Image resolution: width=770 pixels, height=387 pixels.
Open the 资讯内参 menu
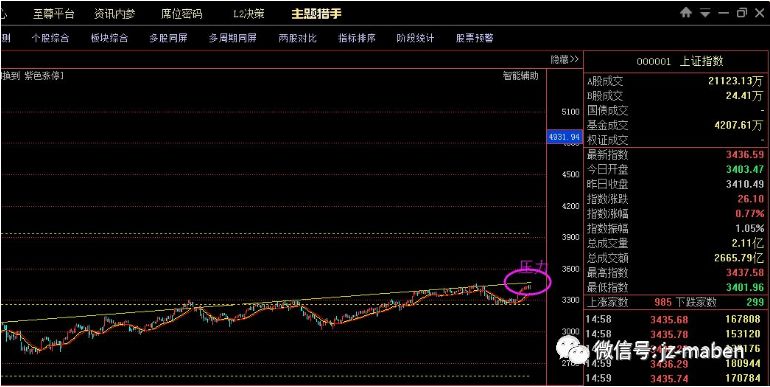(115, 14)
